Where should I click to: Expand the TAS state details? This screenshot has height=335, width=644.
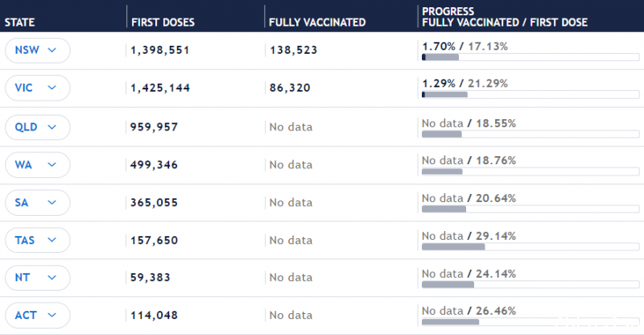(37, 240)
